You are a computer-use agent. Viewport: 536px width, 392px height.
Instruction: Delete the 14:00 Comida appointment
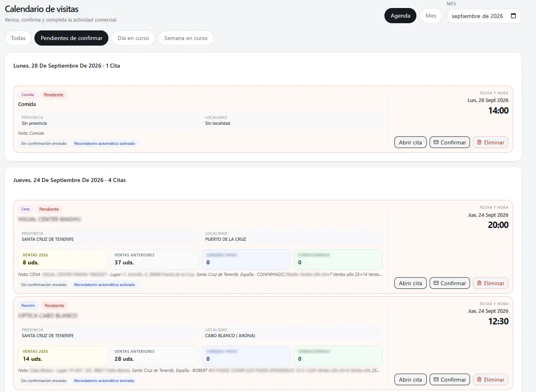[490, 142]
